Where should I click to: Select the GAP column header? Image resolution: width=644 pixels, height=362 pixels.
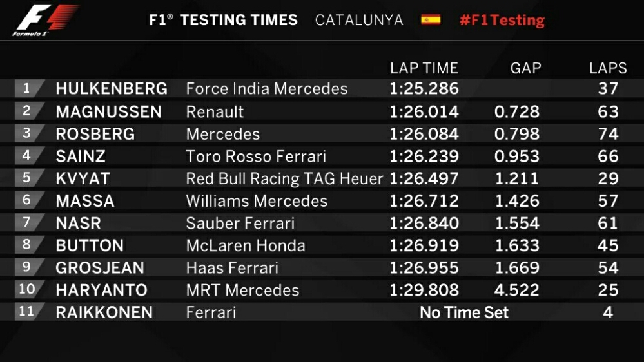coord(525,68)
